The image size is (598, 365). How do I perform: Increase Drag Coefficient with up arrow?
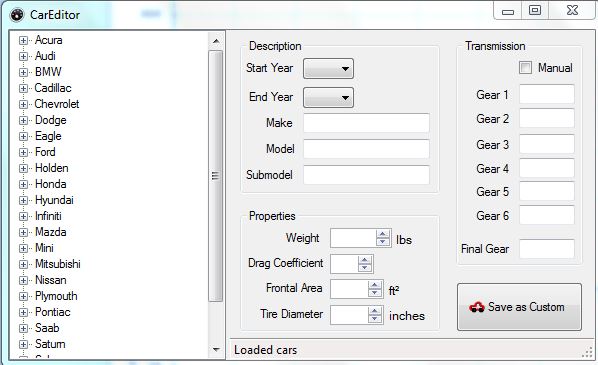[x=365, y=260]
